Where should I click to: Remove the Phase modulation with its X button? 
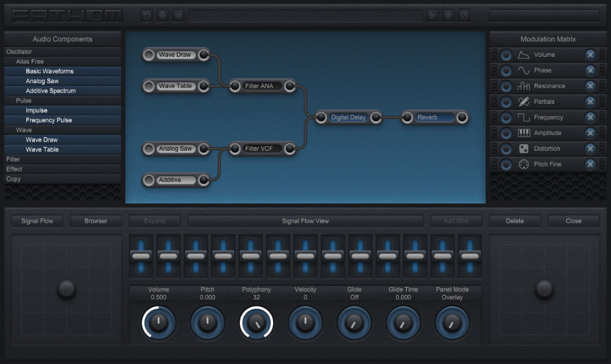click(590, 70)
